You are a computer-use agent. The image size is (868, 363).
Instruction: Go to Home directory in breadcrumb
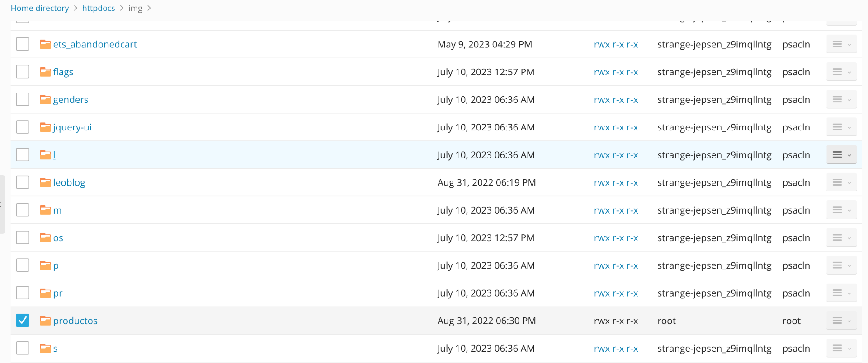tap(40, 8)
